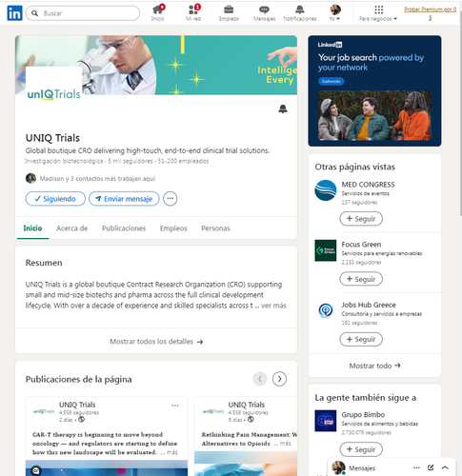
Task: Open Focus Green page logo
Action: [x=326, y=250]
